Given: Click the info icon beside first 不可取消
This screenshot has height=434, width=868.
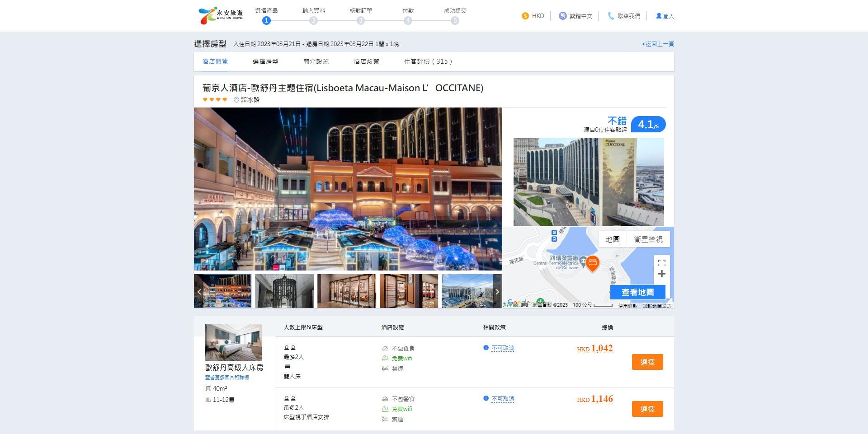Looking at the screenshot, I should click(485, 348).
